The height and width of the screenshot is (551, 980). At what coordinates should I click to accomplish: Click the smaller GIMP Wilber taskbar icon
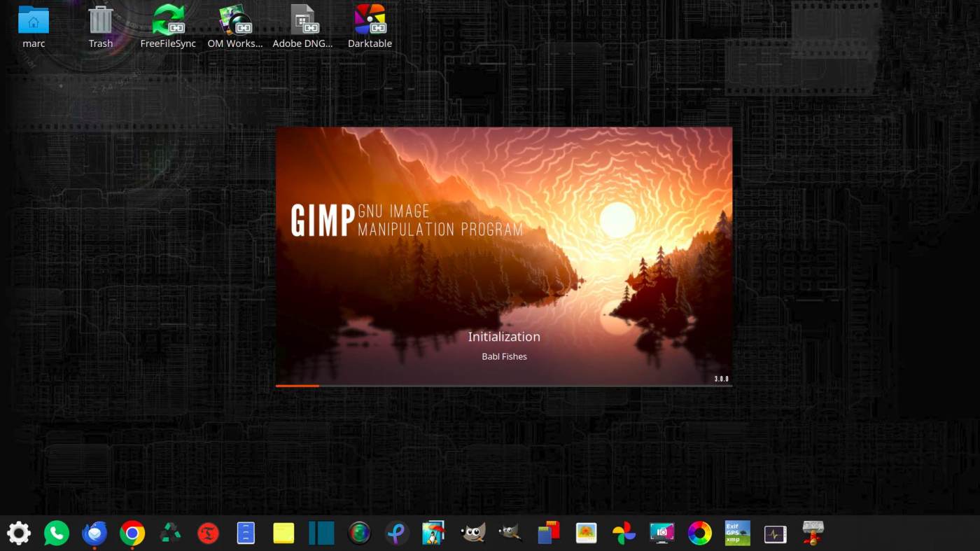pos(510,533)
